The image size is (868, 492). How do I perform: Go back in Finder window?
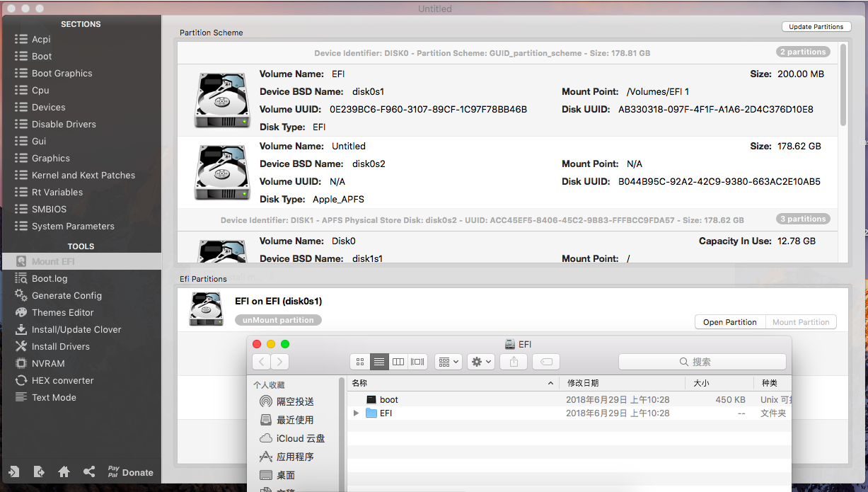(x=262, y=362)
